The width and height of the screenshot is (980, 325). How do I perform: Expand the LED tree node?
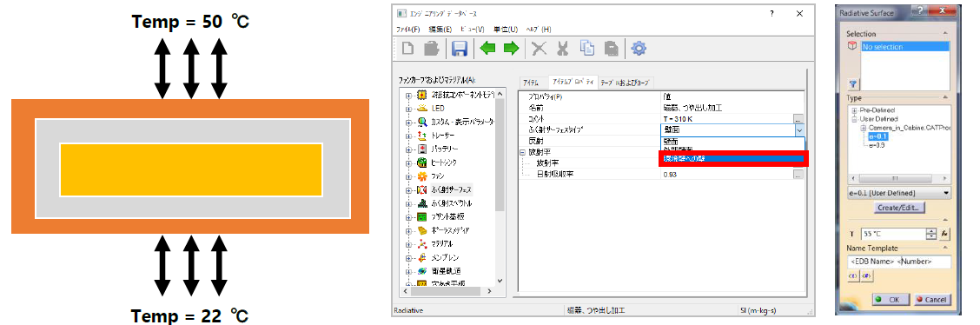click(x=409, y=109)
